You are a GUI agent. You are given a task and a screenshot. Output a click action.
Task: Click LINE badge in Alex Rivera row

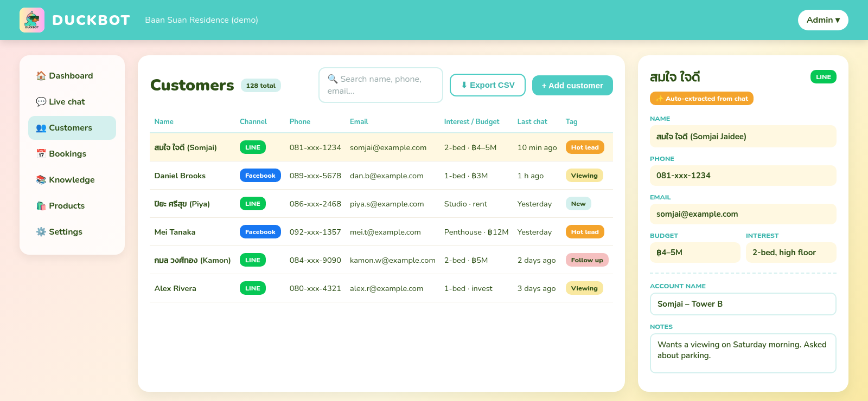253,288
